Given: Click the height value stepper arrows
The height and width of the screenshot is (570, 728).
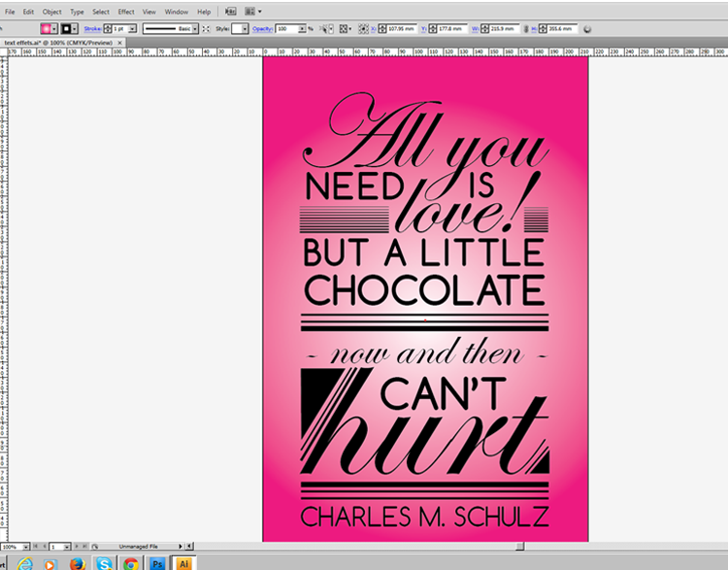Looking at the screenshot, I should coord(543,29).
